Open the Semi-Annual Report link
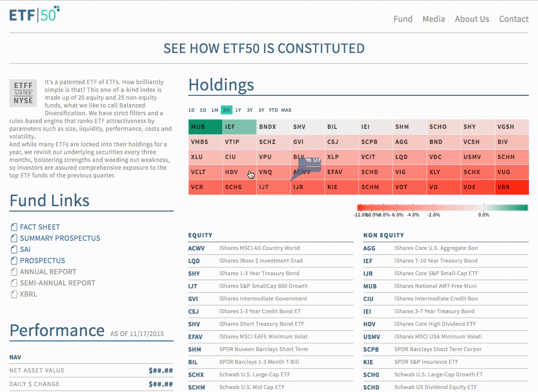538x392 pixels. click(57, 283)
